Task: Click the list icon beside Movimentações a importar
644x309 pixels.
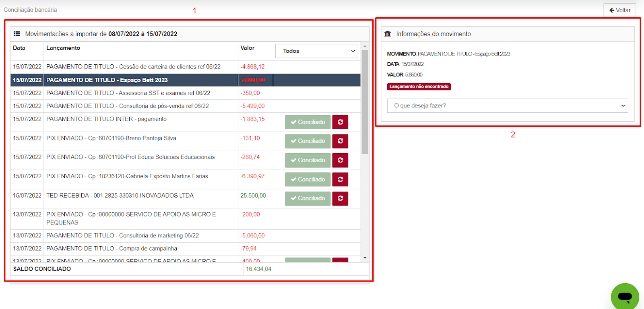Action: tap(17, 34)
